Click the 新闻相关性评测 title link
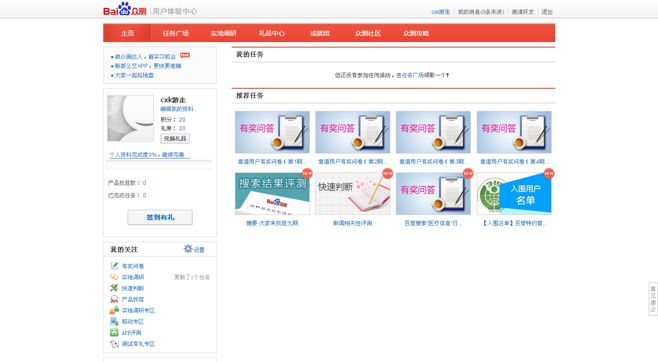Image resolution: width=658 pixels, height=362 pixels. [352, 223]
